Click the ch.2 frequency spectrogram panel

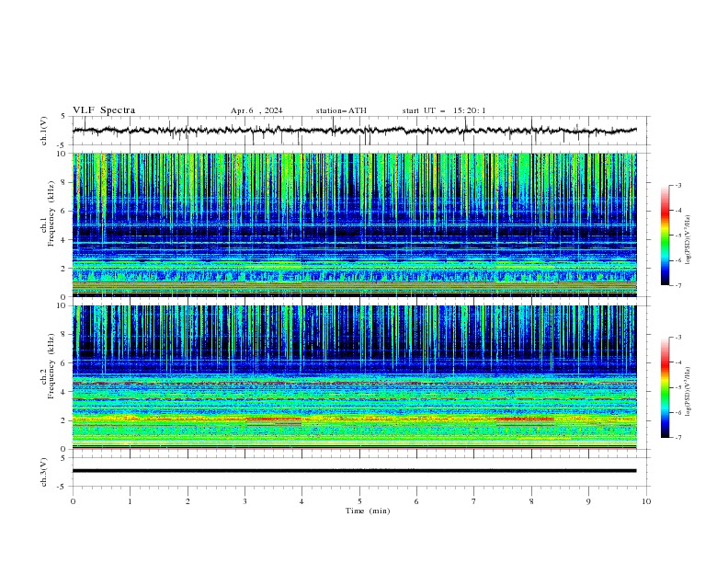[x=355, y=377]
